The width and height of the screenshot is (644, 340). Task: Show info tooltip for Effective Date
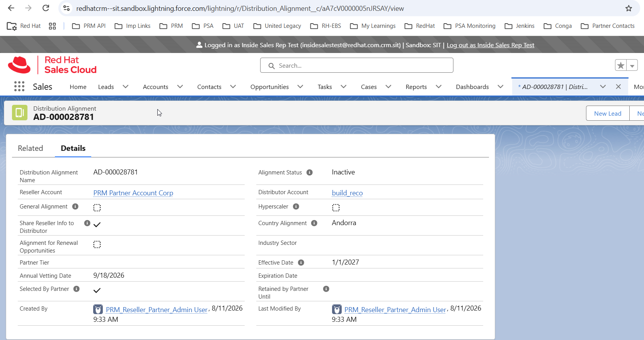tap(301, 263)
